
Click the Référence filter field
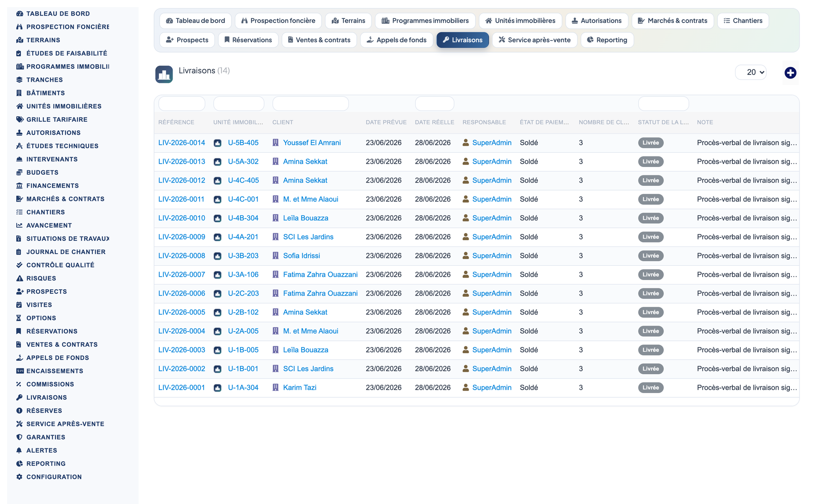click(x=182, y=103)
